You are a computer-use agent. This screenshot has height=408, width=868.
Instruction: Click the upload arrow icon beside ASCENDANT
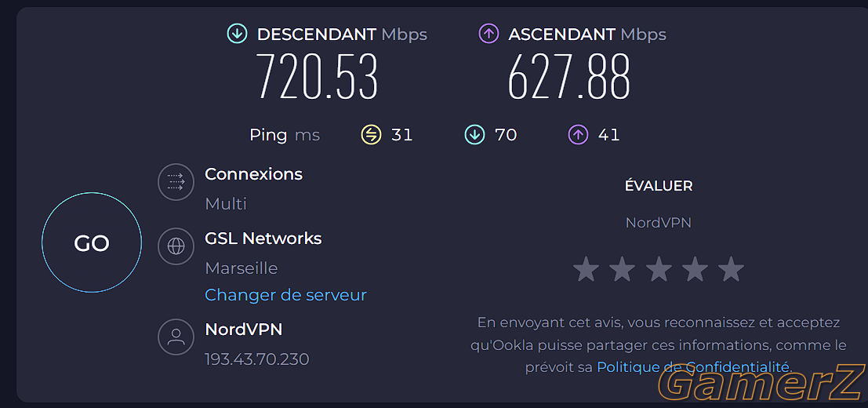point(488,35)
